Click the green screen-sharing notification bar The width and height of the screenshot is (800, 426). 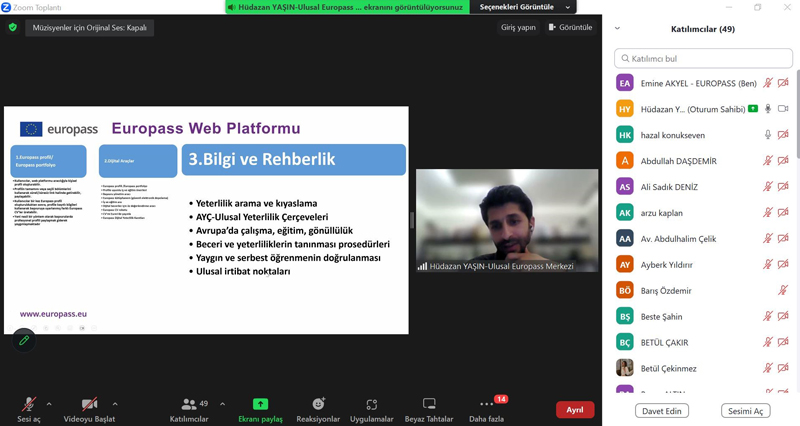(347, 7)
